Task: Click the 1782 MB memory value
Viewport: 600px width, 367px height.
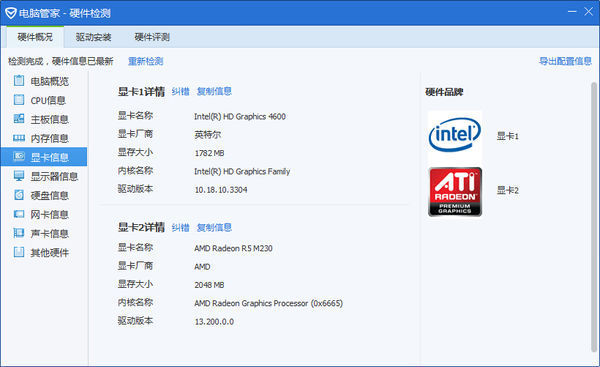Action: point(209,153)
